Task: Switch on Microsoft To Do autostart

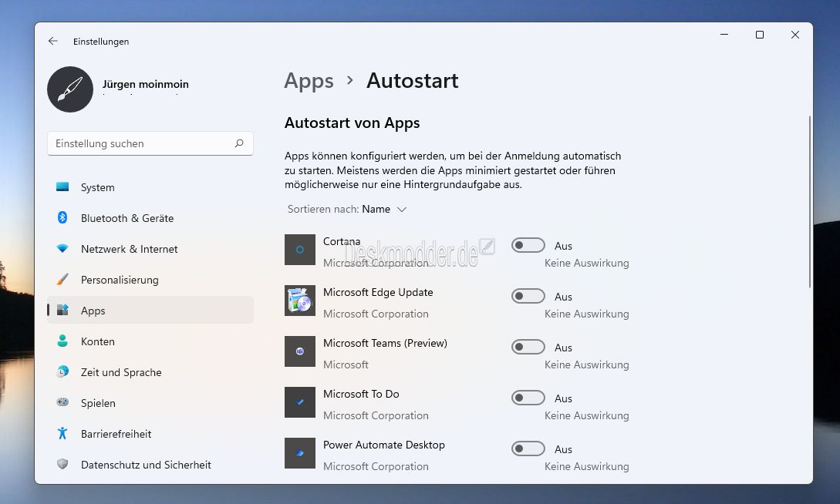Action: click(528, 398)
